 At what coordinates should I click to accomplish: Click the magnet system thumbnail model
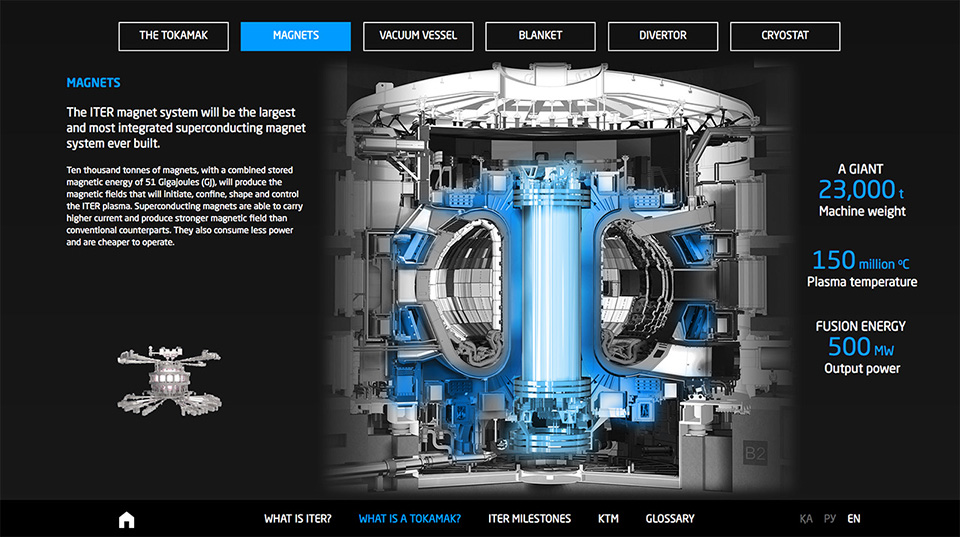170,380
